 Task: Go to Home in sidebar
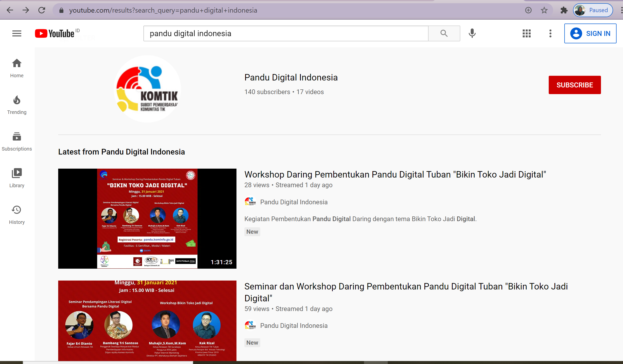[x=17, y=68]
